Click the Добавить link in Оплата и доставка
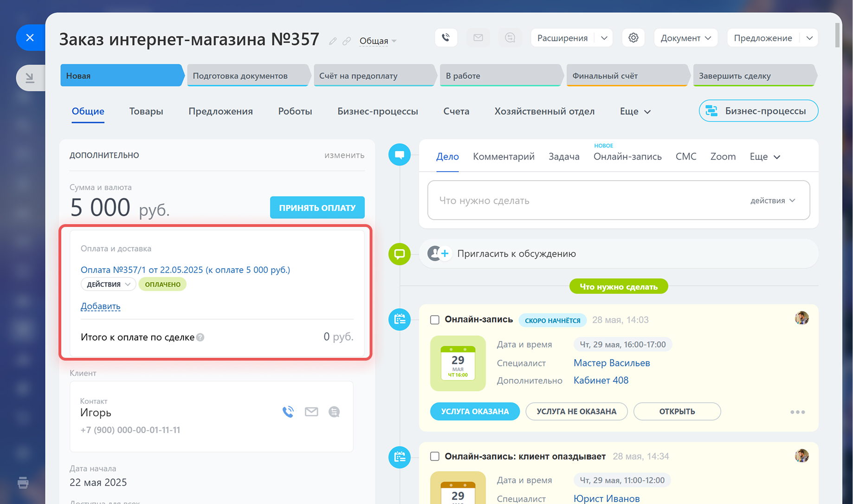The image size is (853, 504). click(x=100, y=306)
